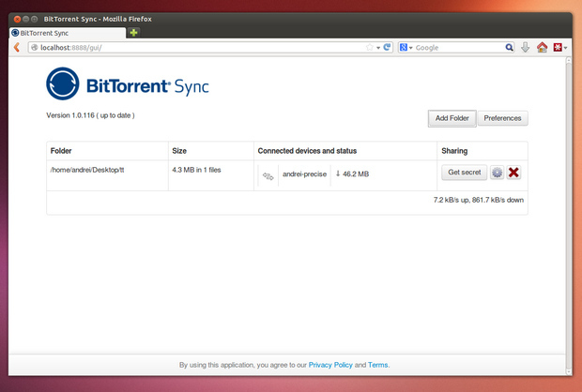The height and width of the screenshot is (392, 582).
Task: Open folder settings gear icon
Action: tap(497, 173)
